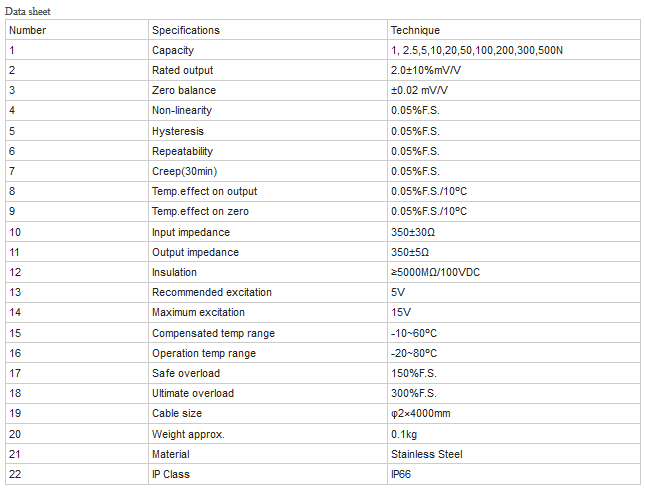
Task: Select the "Capacity" specification cell
Action: coord(173,50)
